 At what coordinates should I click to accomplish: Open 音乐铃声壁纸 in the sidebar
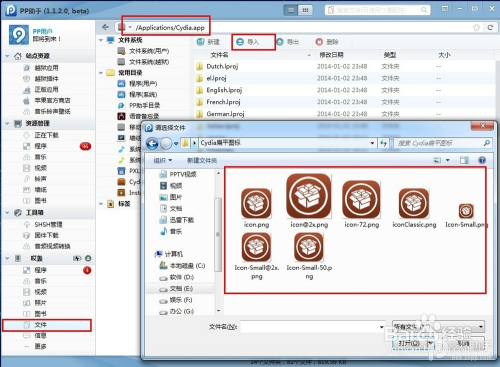(x=52, y=111)
